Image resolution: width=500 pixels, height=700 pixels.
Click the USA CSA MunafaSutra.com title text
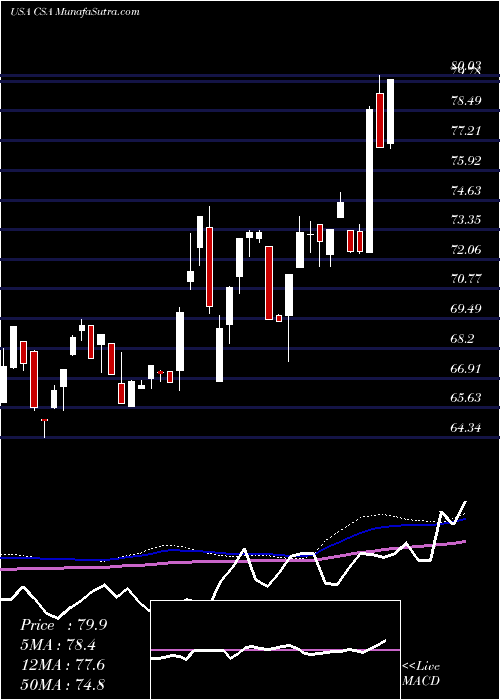tap(75, 12)
